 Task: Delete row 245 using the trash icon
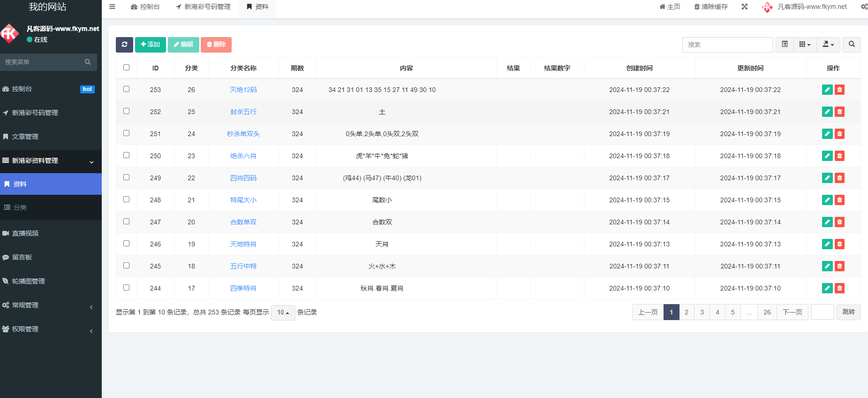pyautogui.click(x=839, y=266)
